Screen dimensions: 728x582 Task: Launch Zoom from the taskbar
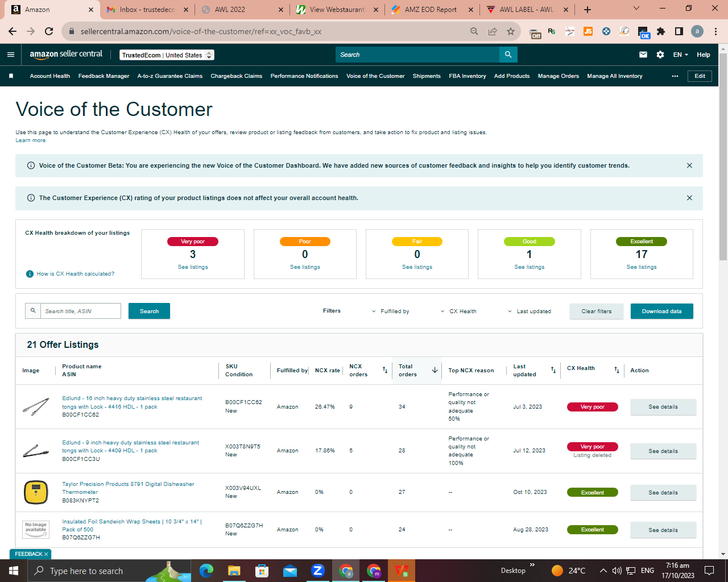(318, 571)
